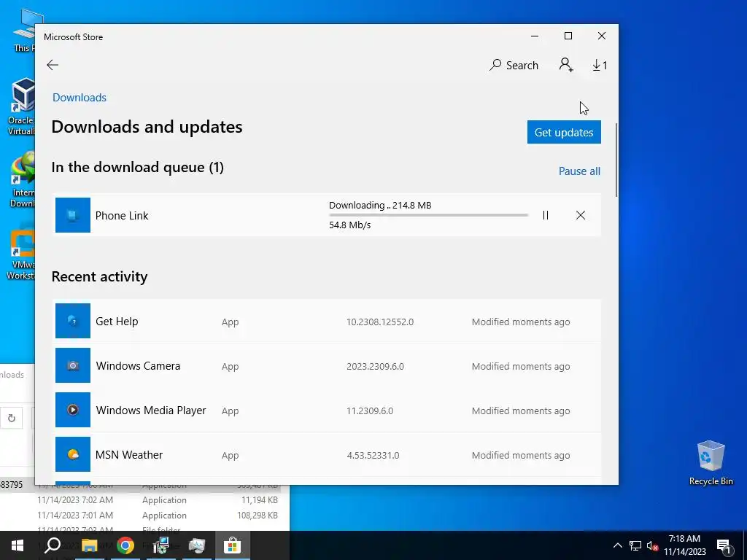Go back with the Store back arrow
747x560 pixels.
tap(53, 65)
